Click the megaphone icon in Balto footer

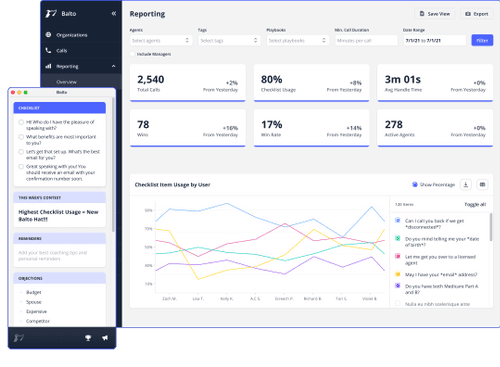point(105,338)
